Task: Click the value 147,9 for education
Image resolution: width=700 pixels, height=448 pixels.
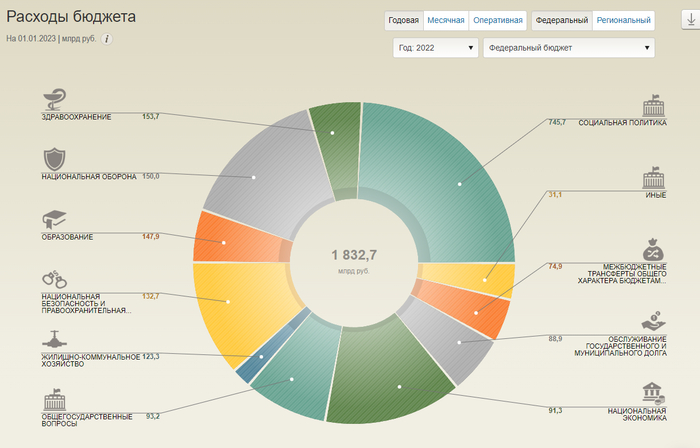Action: click(x=151, y=237)
